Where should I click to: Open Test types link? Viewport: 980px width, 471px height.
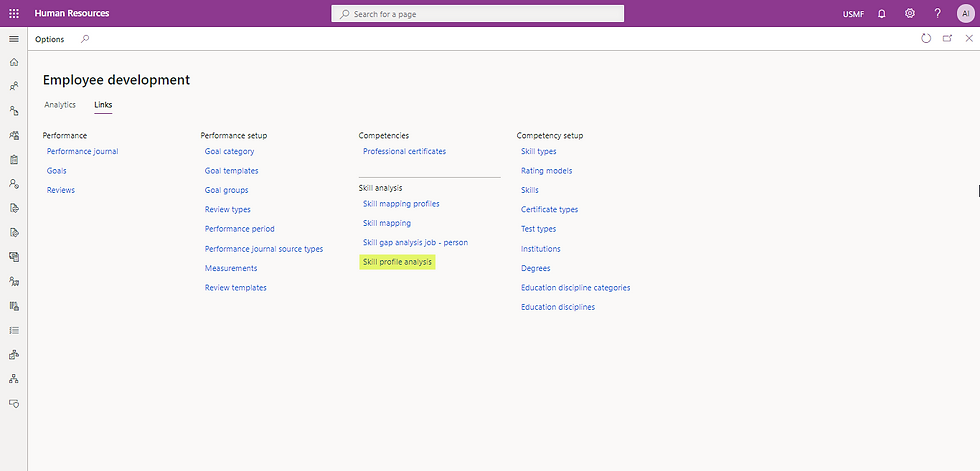point(539,229)
